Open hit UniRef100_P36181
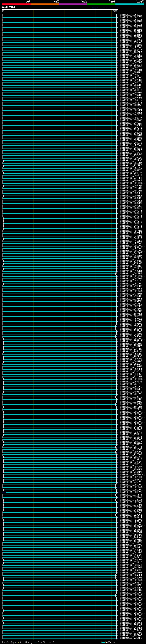This screenshot has height=644, width=146. tap(131, 45)
